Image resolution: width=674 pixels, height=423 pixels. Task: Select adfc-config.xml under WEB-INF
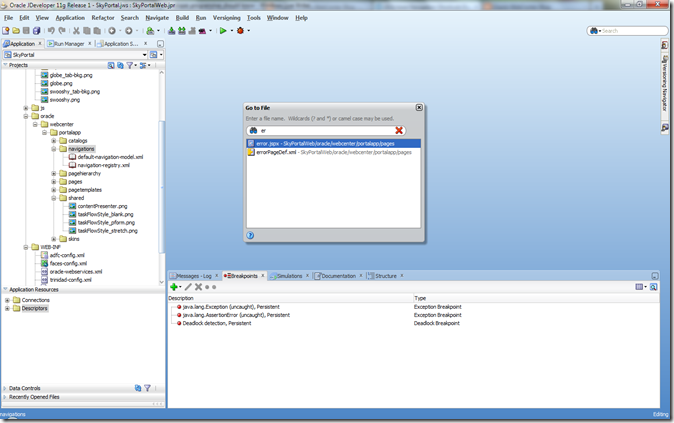(x=67, y=255)
